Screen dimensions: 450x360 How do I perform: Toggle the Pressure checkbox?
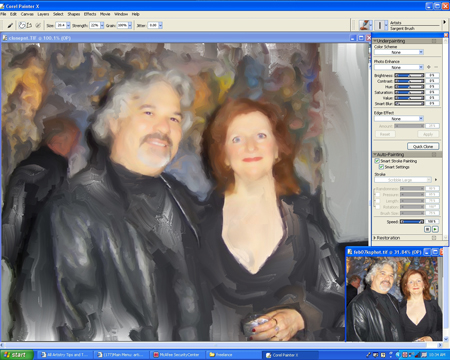378,194
